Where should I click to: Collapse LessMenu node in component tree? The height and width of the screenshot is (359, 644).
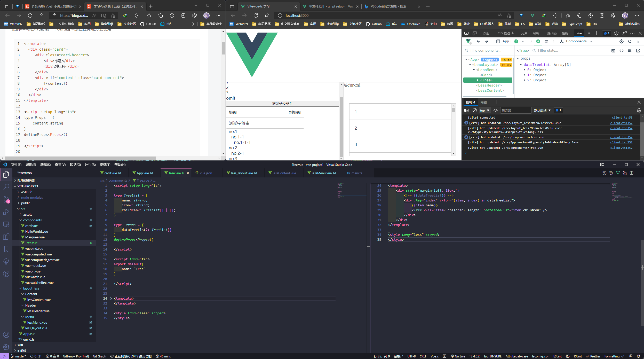tap(474, 70)
